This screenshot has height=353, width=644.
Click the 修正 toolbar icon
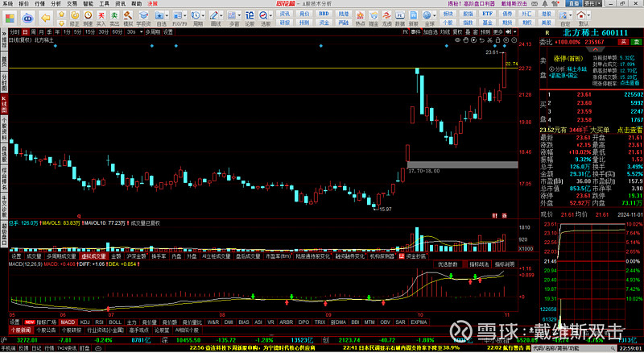click(75, 18)
